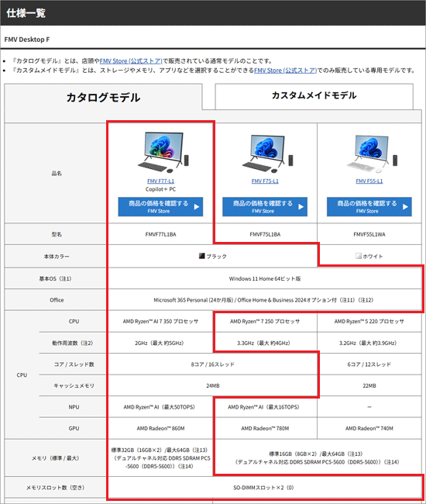Click the Office row header
The image size is (426, 504).
coord(57,300)
